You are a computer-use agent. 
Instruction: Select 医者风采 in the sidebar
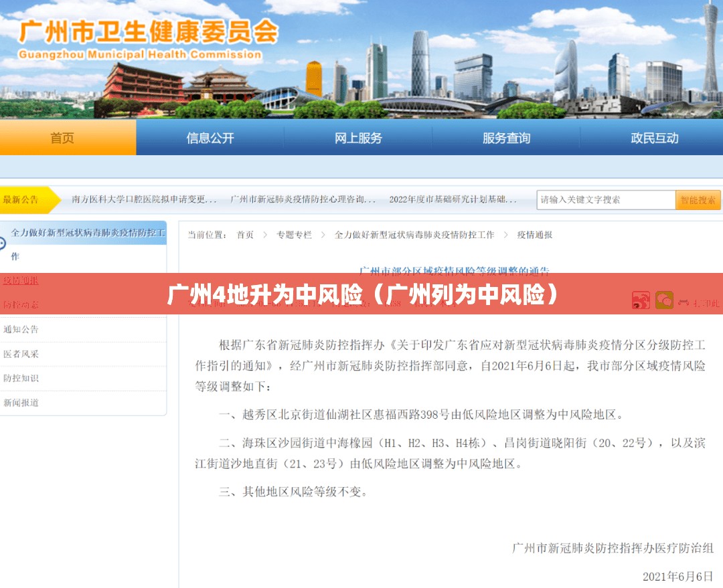coord(21,353)
